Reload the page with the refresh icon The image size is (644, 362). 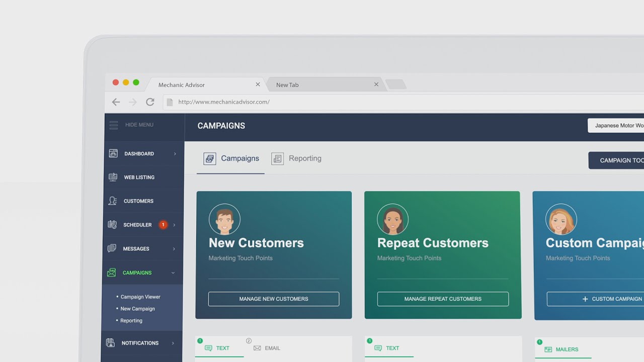click(150, 102)
